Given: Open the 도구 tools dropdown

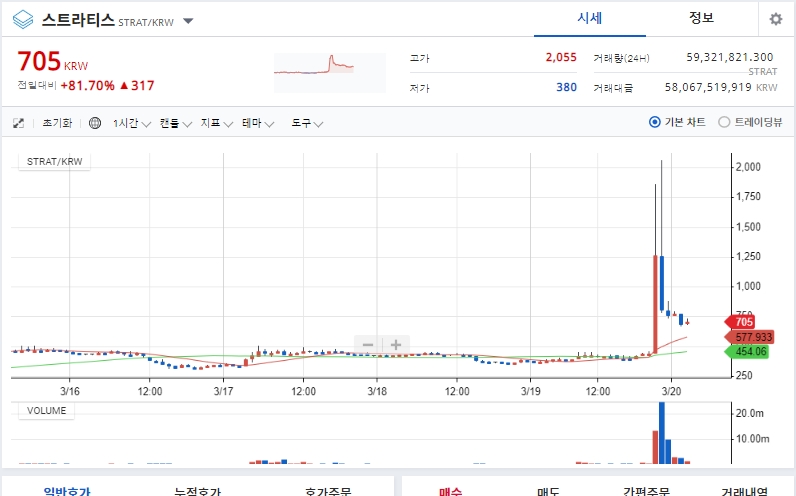Looking at the screenshot, I should 307,123.
